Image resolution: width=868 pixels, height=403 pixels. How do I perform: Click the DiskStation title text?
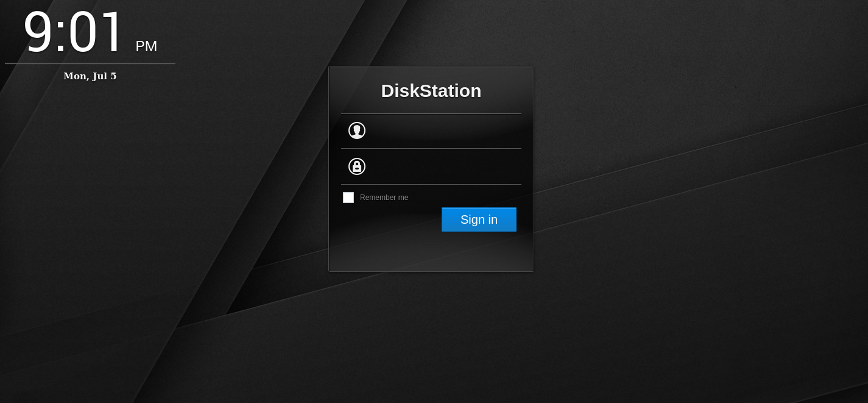(x=431, y=91)
